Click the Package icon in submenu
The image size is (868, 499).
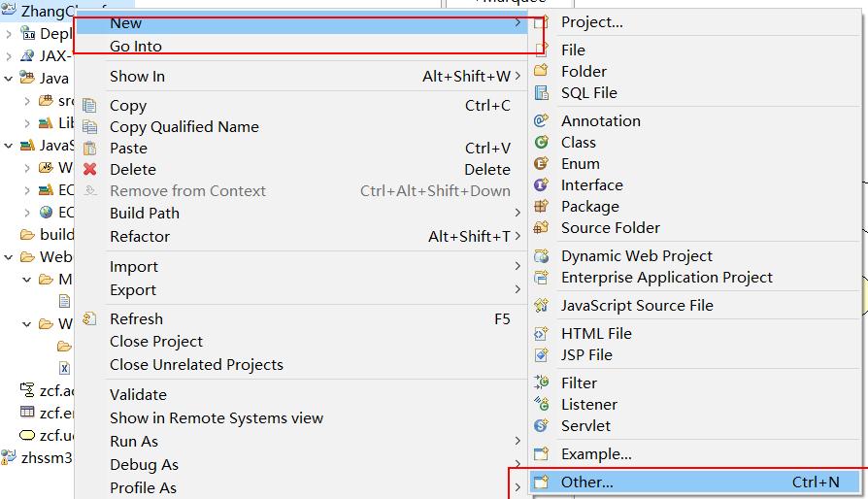(x=542, y=207)
